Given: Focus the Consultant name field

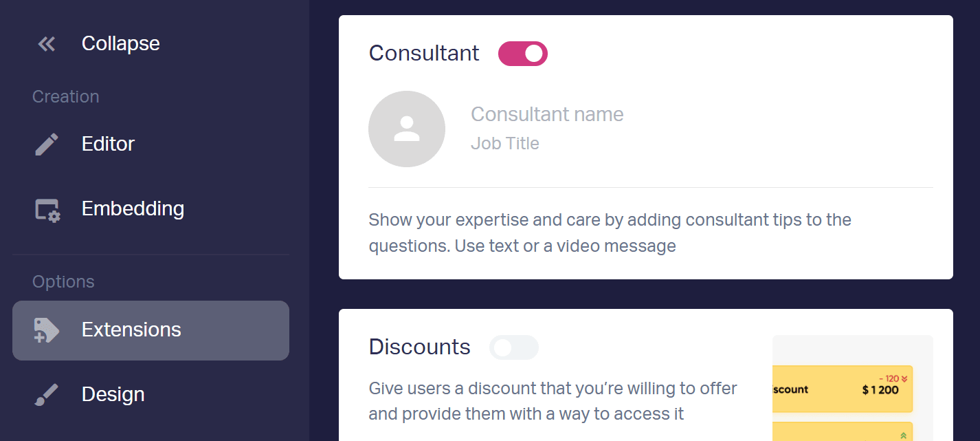Looking at the screenshot, I should click(547, 114).
